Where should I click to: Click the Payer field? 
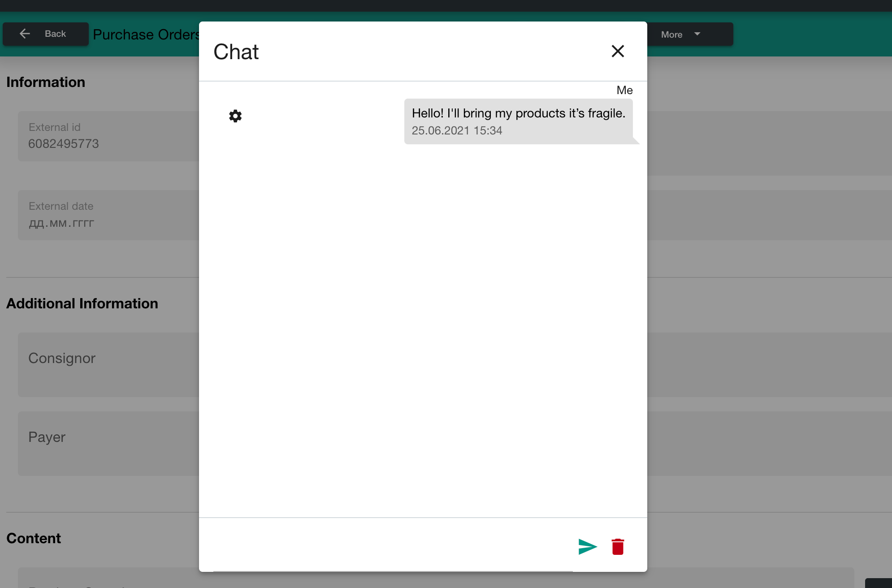click(108, 443)
